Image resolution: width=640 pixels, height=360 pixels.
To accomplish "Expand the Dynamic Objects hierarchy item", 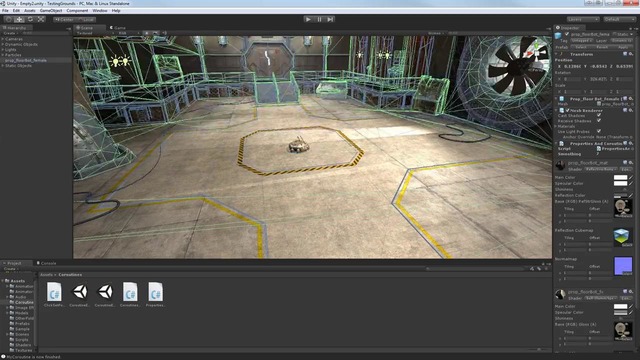I will 3,44.
